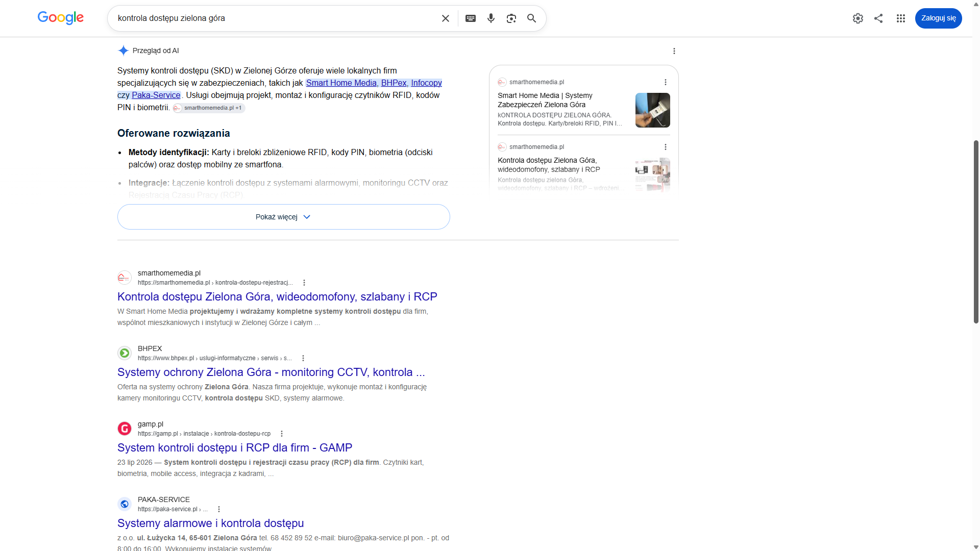Open more options for gamp.pl result
The width and height of the screenshot is (980, 551).
click(282, 434)
